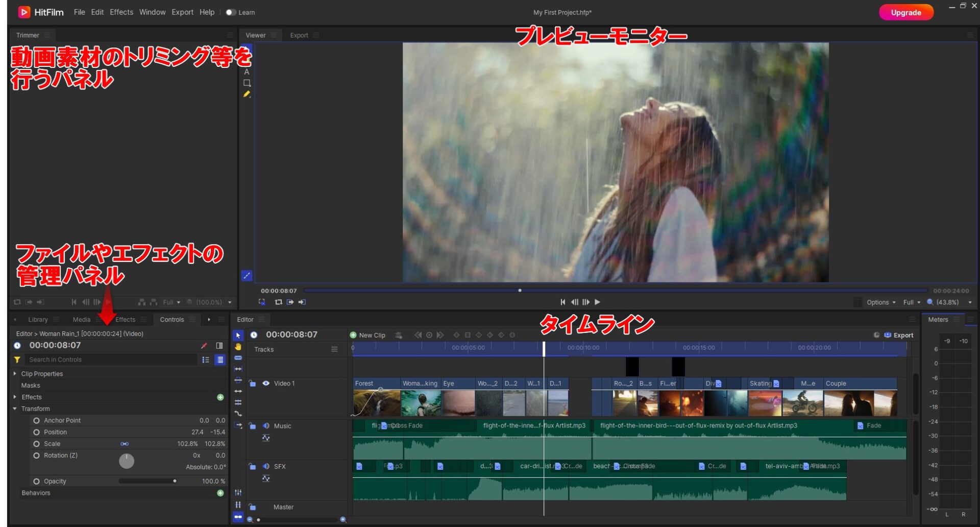Image resolution: width=980 pixels, height=527 pixels.
Task: Click the clock icon next to the timecode
Action: (x=17, y=345)
